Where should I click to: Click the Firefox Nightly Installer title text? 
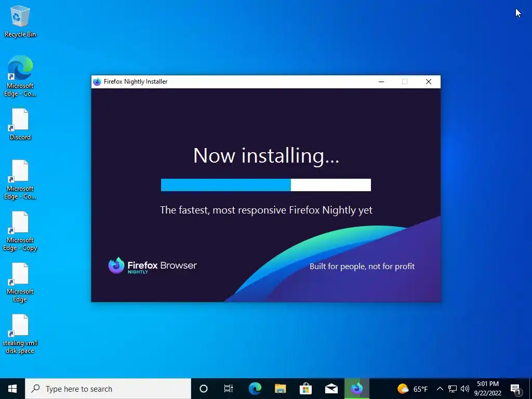point(136,82)
